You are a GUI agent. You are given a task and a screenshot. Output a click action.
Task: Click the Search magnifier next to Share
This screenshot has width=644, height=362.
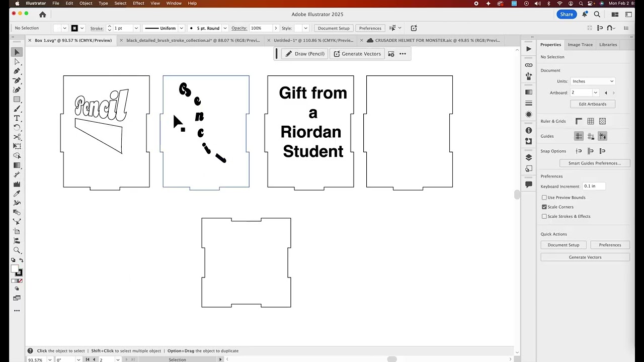[x=597, y=15]
